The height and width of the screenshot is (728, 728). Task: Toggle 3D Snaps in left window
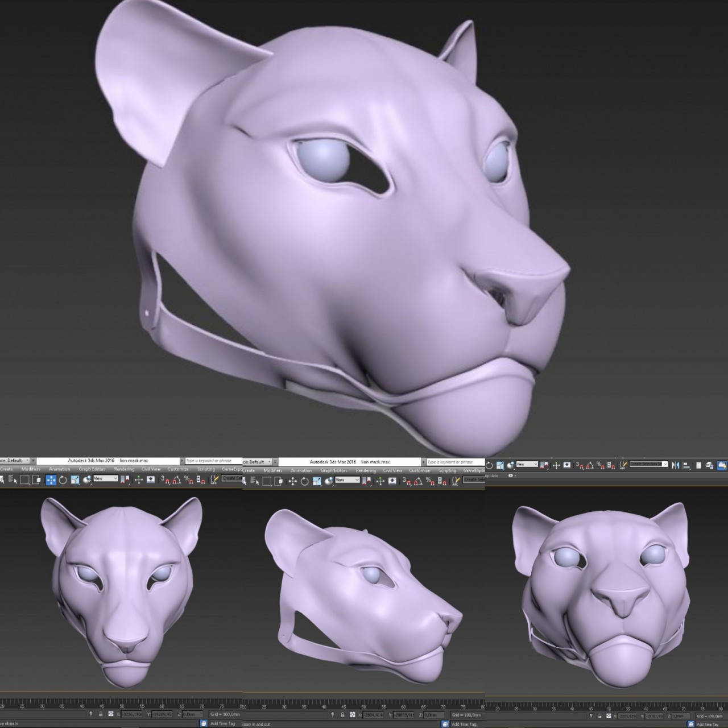point(166,480)
